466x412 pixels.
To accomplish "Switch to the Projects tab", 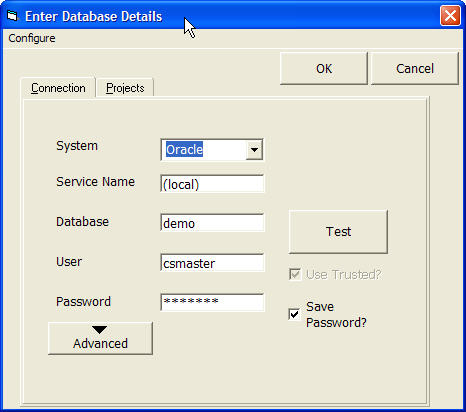I will click(125, 88).
